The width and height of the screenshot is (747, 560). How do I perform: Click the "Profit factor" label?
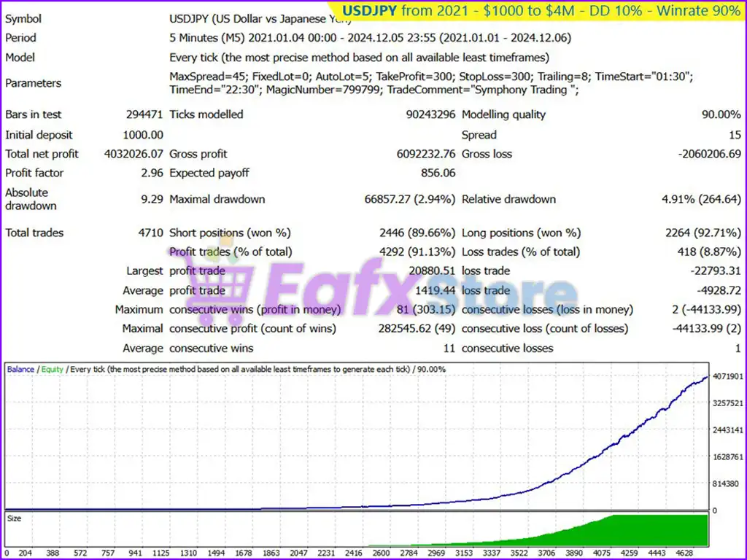pyautogui.click(x=34, y=174)
